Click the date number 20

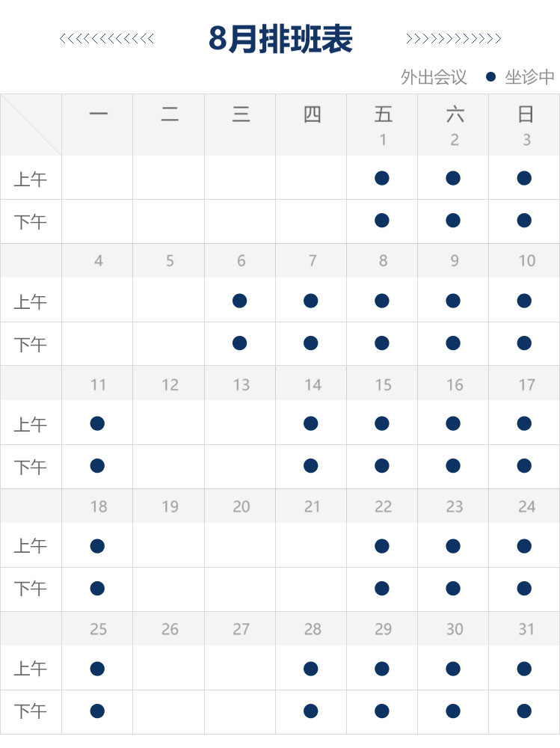click(241, 506)
